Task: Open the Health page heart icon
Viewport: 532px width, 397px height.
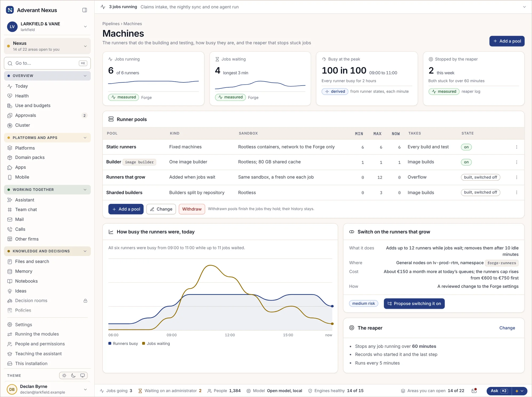Action: (x=10, y=96)
